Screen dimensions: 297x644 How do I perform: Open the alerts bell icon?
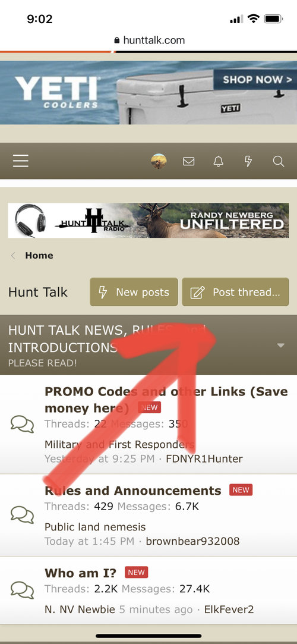(219, 161)
